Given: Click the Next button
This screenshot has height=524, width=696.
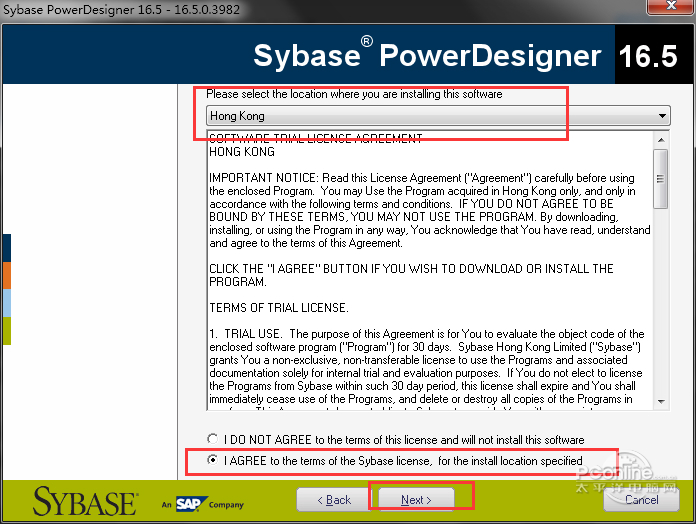Looking at the screenshot, I should coord(416,500).
